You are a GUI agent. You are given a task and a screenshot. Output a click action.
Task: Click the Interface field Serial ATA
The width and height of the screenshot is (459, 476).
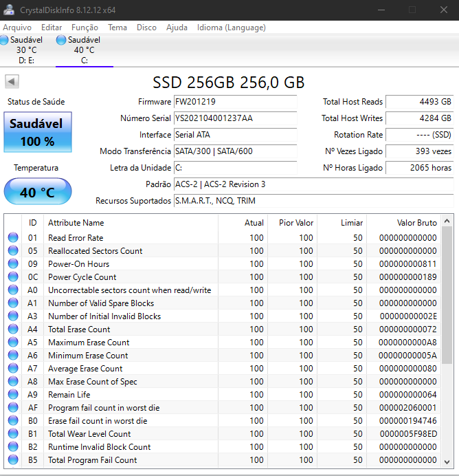[x=235, y=135]
